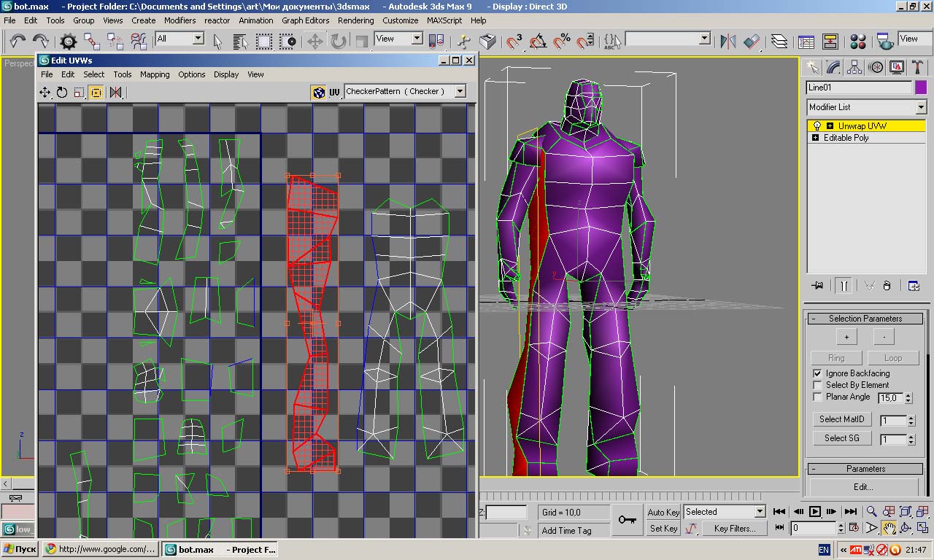The height and width of the screenshot is (560, 934).
Task: Click the Mirror Horizontal icon in Edit UVWs
Action: point(115,93)
